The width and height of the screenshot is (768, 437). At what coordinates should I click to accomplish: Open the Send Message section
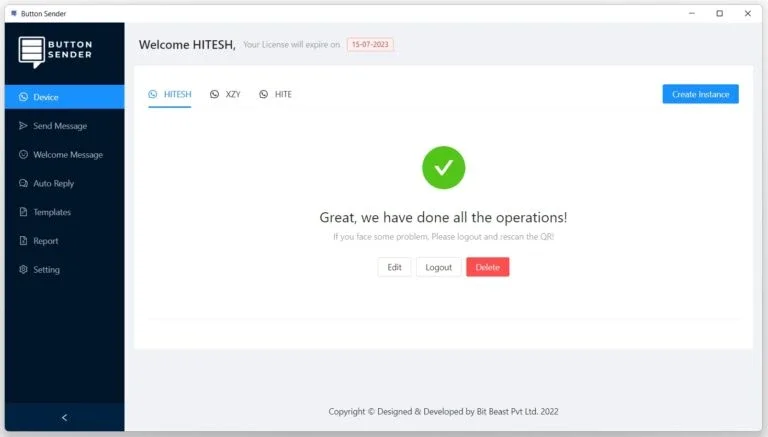click(x=65, y=125)
